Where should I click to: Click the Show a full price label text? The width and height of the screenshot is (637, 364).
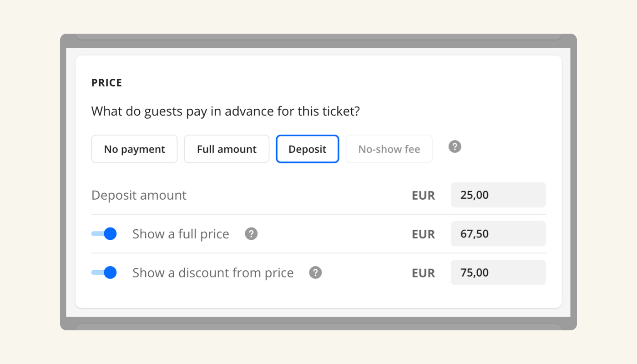(x=181, y=234)
